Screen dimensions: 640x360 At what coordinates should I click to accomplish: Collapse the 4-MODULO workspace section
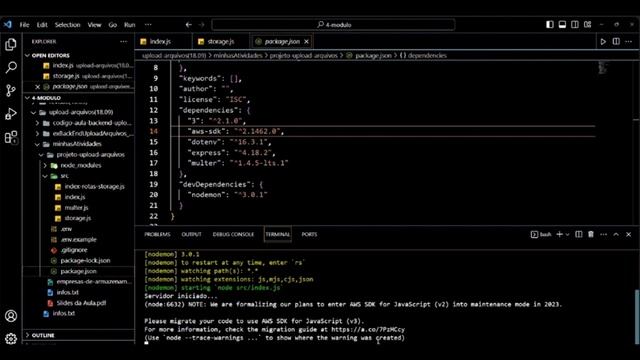(x=46, y=98)
